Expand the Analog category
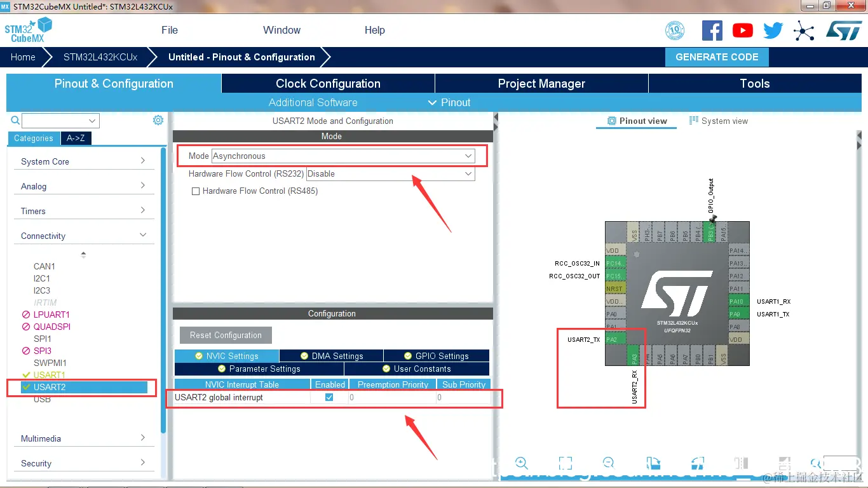 (x=84, y=186)
